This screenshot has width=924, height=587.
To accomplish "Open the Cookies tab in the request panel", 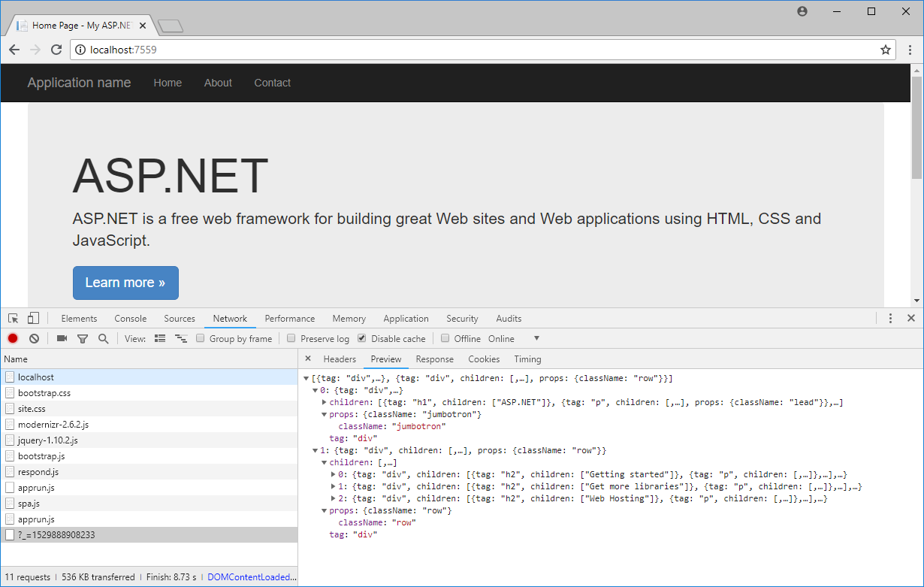I will point(483,359).
